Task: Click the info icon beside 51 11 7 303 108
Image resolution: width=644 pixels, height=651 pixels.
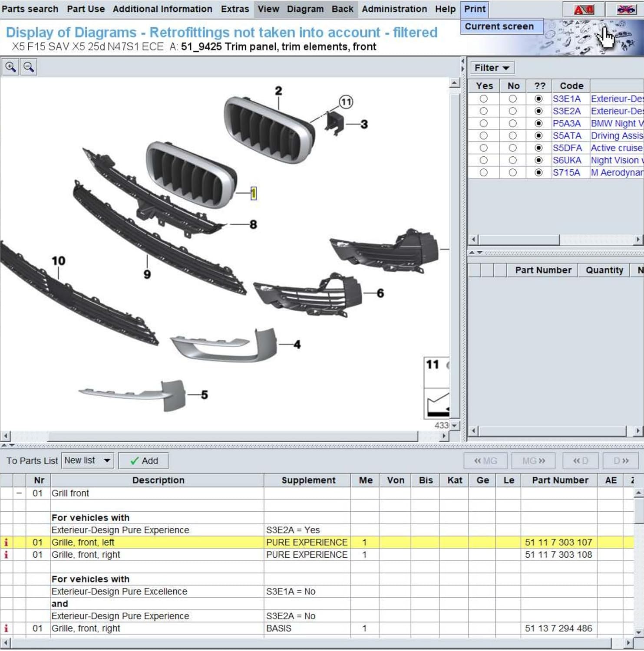Action: [6, 554]
